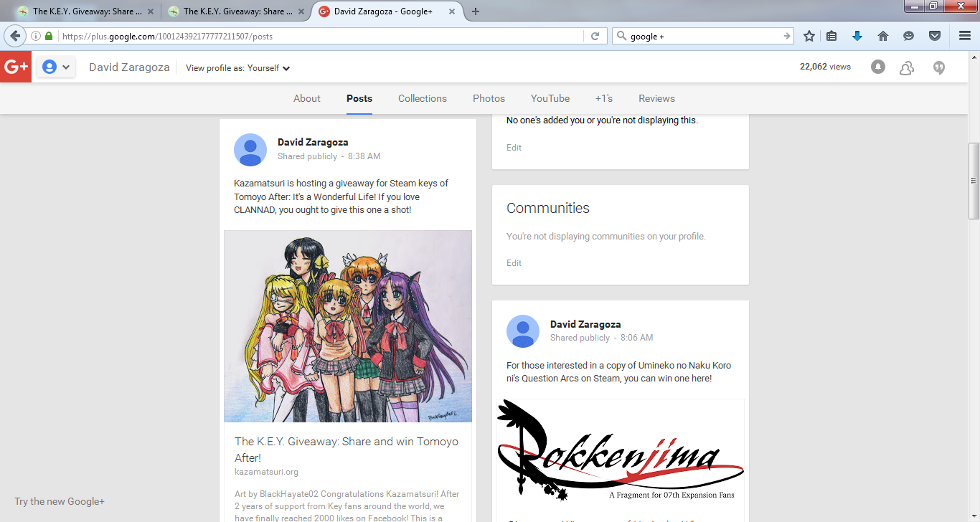Click the kazamatsuri.org source link
The image size is (980, 522).
(x=266, y=472)
